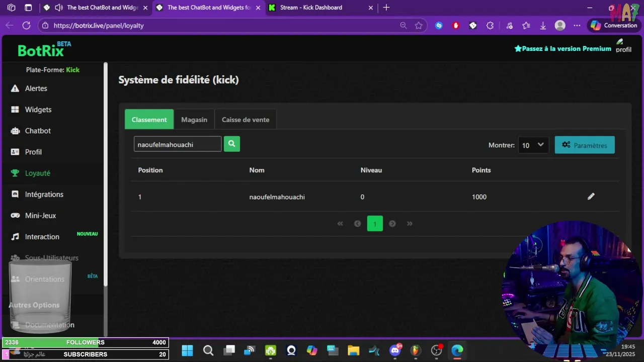Close the Stream - Kick Dashboard tab
Image resolution: width=644 pixels, height=362 pixels.
pyautogui.click(x=371, y=8)
